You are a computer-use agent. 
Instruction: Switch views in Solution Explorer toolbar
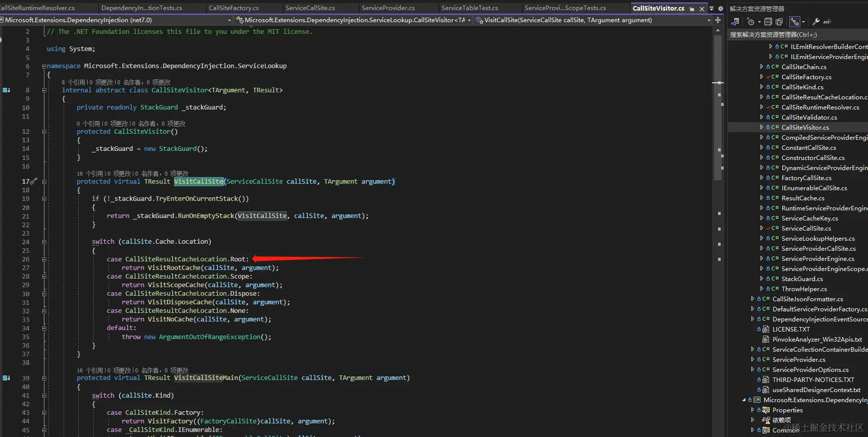[735, 22]
